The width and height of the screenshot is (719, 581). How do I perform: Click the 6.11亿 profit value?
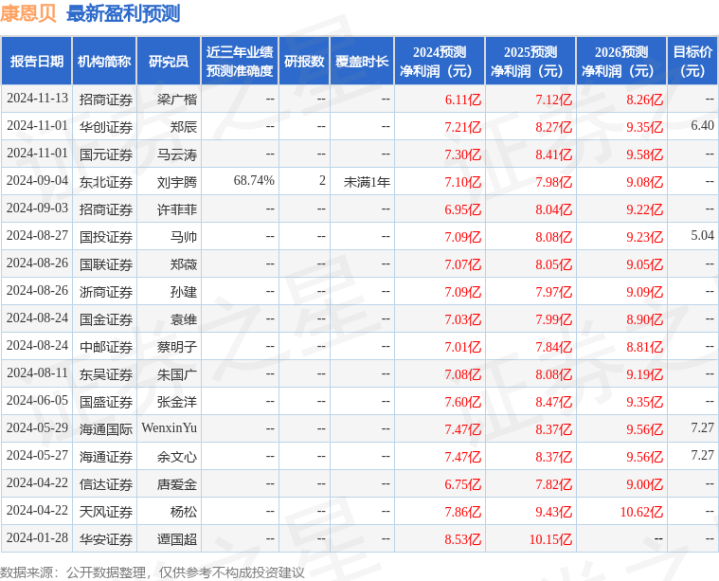click(463, 100)
